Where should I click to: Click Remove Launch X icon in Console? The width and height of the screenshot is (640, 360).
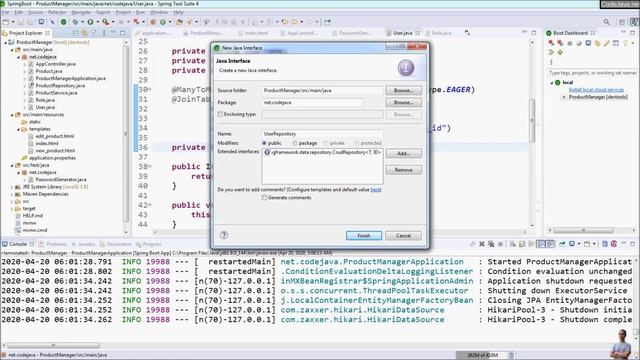click(482, 244)
